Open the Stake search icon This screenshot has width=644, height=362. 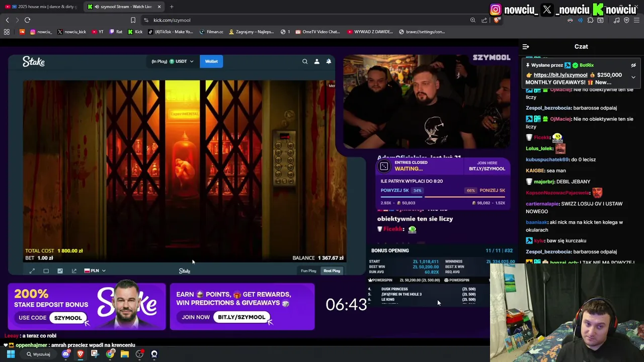305,61
